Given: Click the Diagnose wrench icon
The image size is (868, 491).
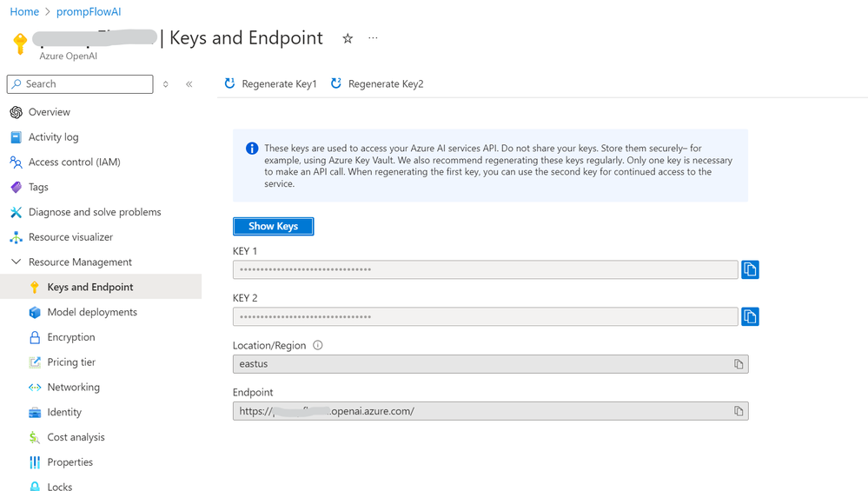Looking at the screenshot, I should (x=16, y=212).
